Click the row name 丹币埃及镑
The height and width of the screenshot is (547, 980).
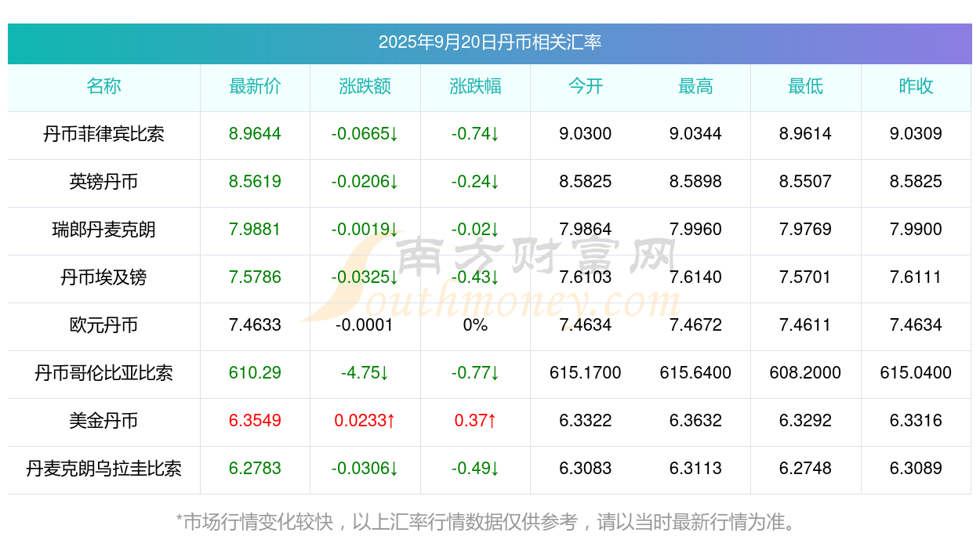coord(103,277)
